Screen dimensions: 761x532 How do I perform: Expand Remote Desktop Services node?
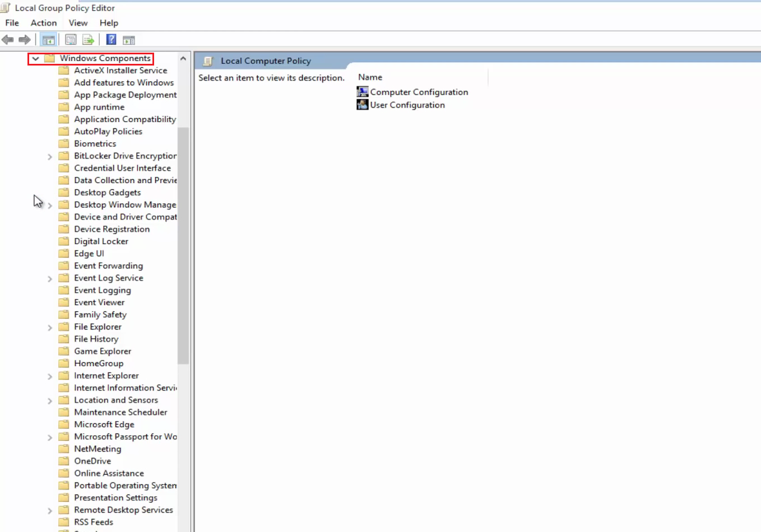50,511
